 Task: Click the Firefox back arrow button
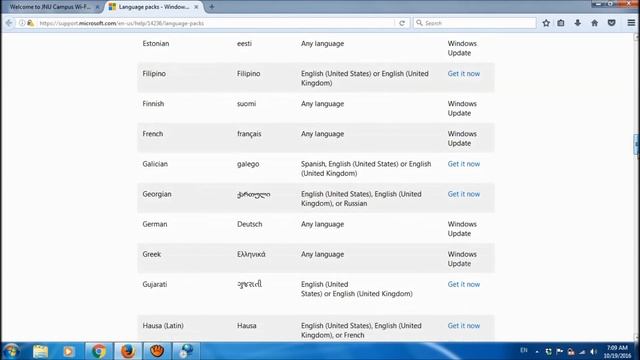tap(9, 23)
